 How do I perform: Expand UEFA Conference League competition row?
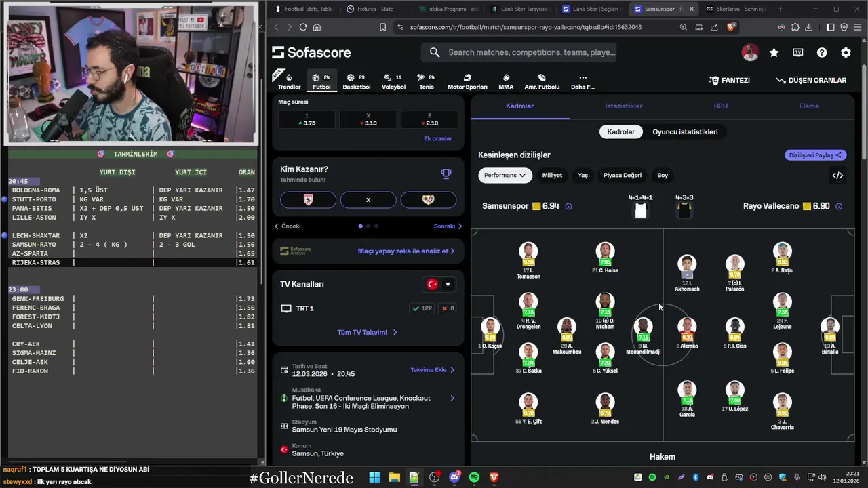click(x=368, y=398)
